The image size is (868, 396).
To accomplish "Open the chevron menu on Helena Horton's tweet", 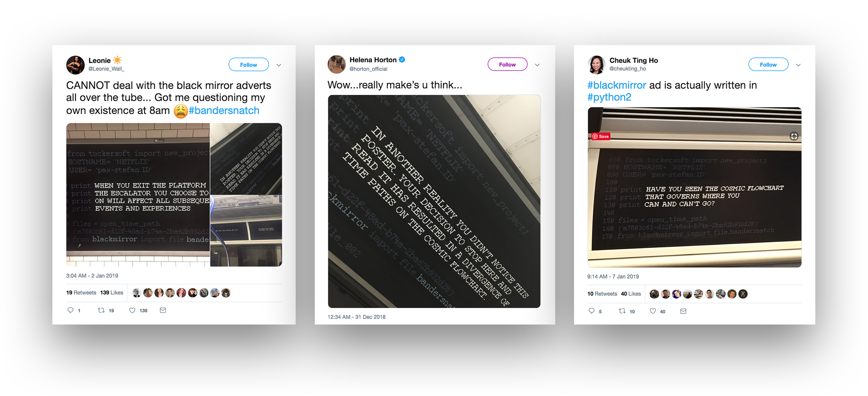I will pyautogui.click(x=537, y=65).
